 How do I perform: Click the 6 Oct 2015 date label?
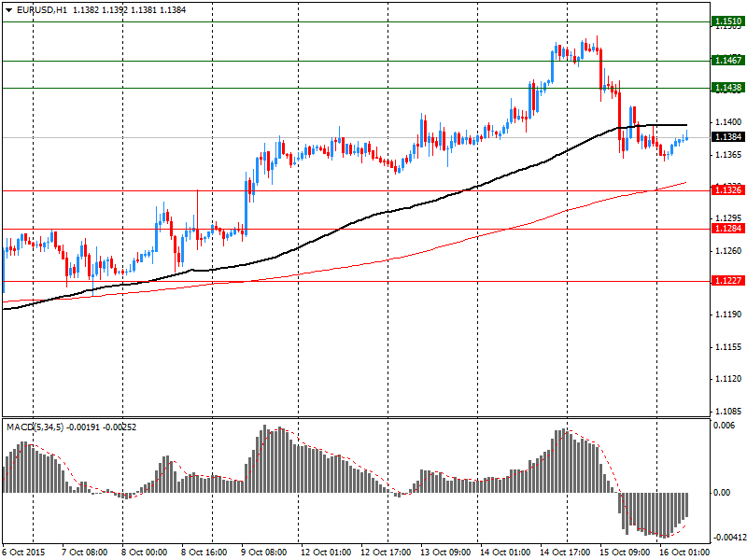[x=24, y=552]
